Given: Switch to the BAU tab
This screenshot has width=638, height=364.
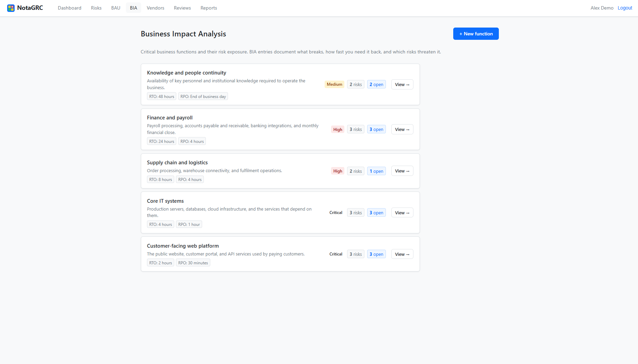Looking at the screenshot, I should click(x=116, y=8).
